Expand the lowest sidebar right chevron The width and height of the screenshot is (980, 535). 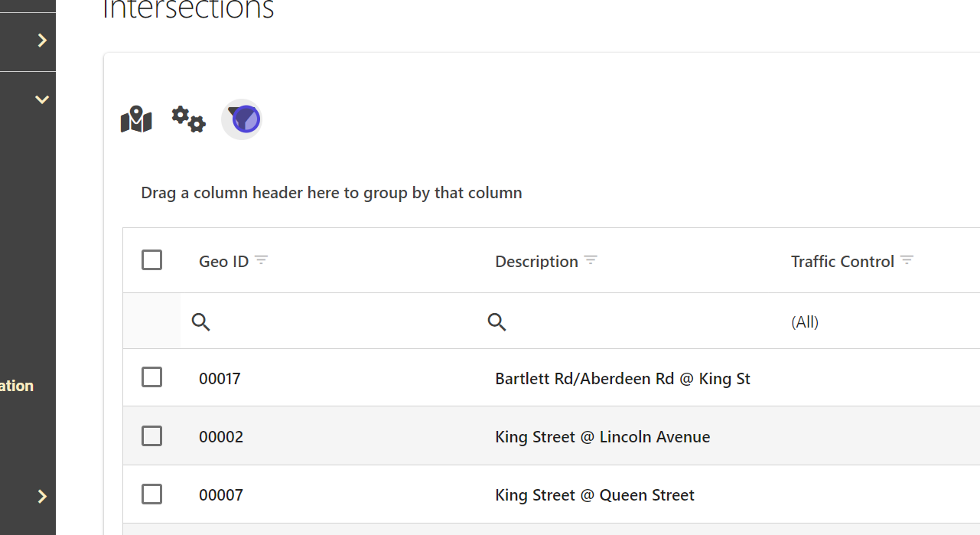[42, 497]
